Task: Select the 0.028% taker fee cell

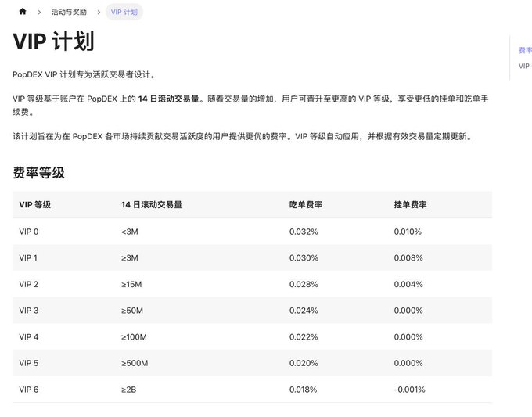Action: [x=304, y=284]
